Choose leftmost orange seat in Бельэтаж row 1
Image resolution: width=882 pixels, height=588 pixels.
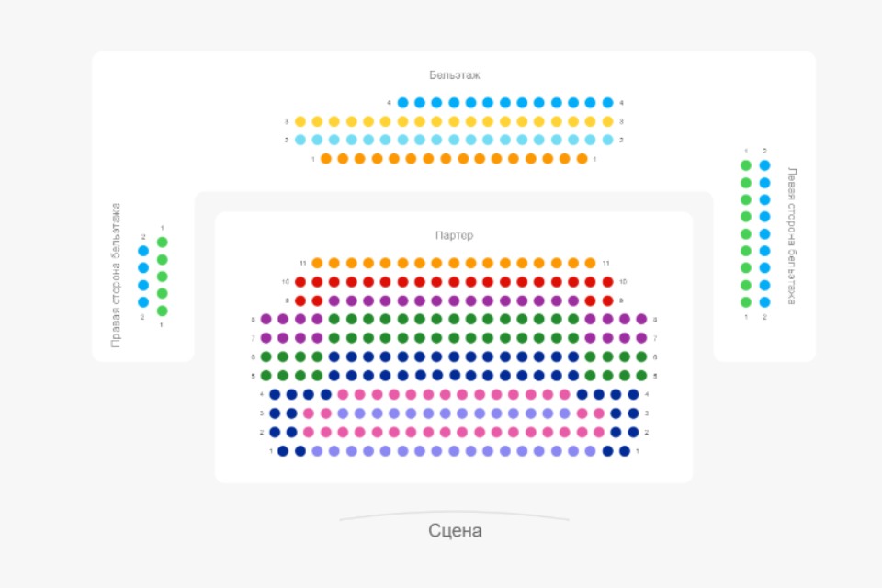pyautogui.click(x=325, y=159)
